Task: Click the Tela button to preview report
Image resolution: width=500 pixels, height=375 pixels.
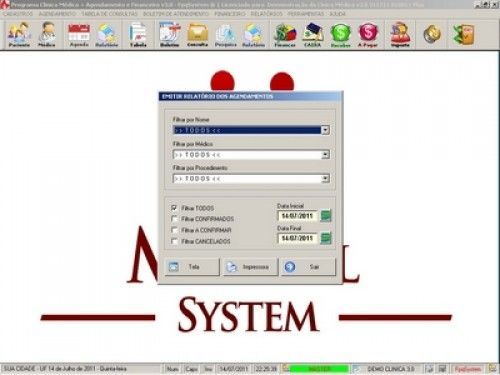Action: 192,267
